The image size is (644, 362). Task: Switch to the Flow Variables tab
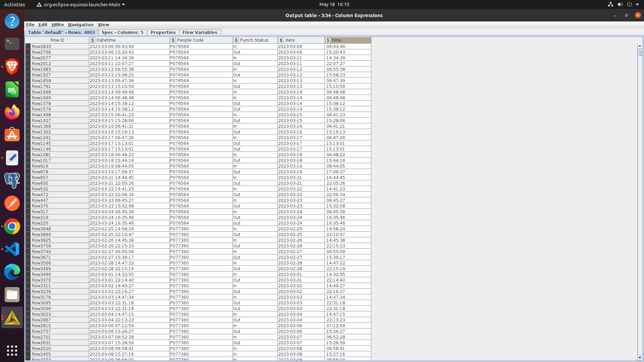200,32
